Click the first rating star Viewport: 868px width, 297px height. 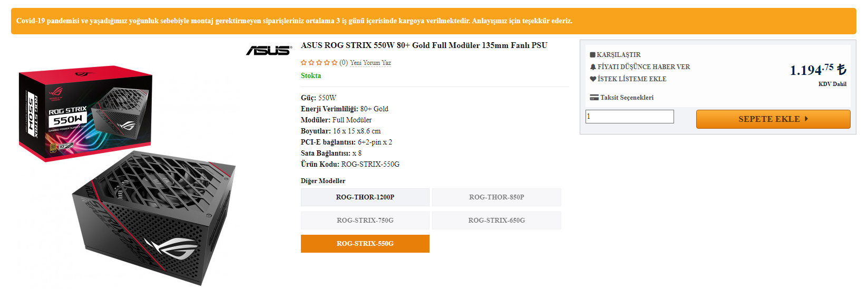[304, 63]
